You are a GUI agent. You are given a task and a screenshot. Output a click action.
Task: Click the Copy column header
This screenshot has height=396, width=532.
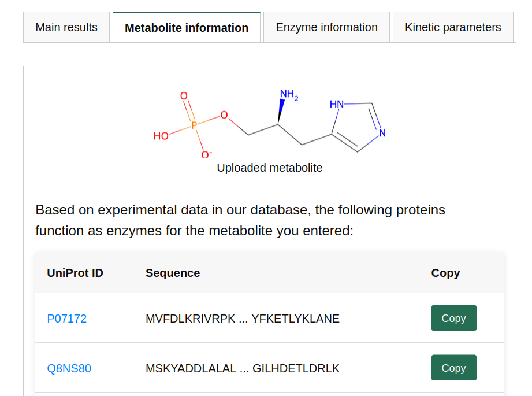point(445,273)
